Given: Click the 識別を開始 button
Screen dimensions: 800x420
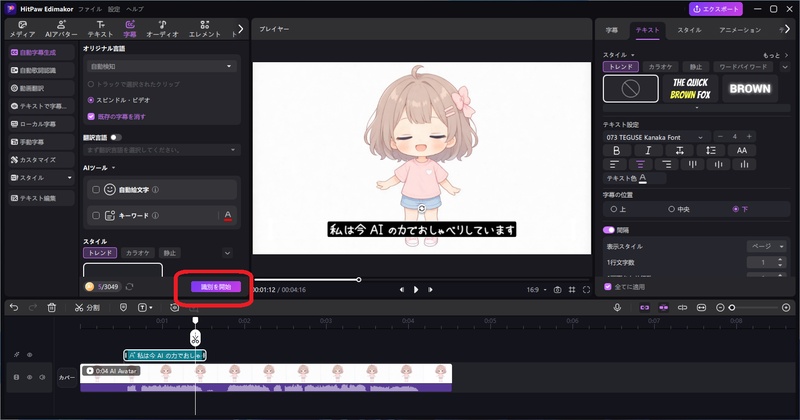Looking at the screenshot, I should 216,287.
